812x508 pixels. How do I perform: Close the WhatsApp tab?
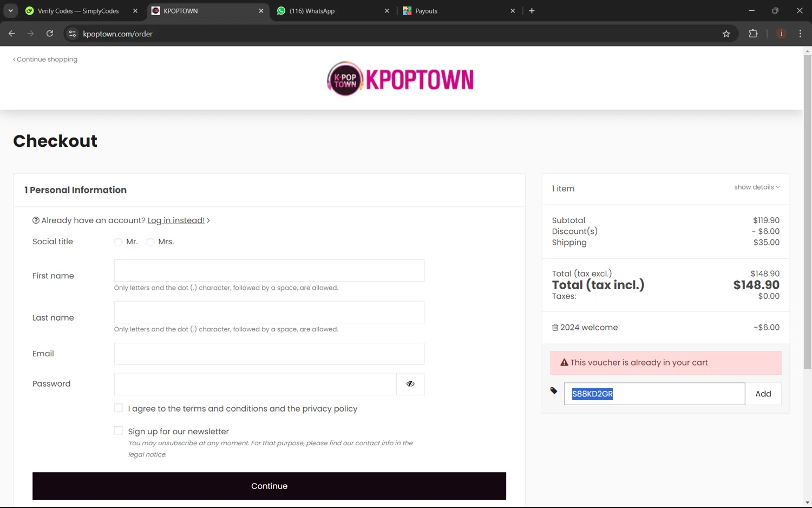pyautogui.click(x=387, y=11)
